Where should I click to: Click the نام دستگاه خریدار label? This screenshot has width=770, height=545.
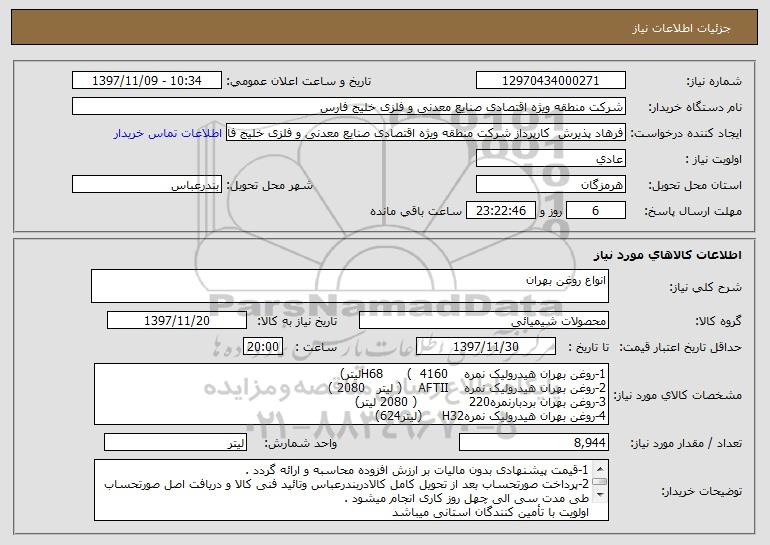tap(695, 108)
